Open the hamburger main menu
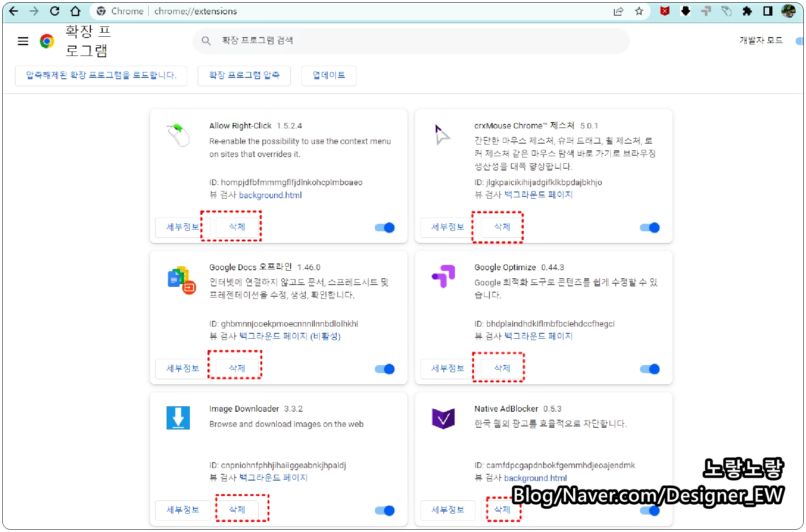This screenshot has width=806, height=532. (x=23, y=41)
